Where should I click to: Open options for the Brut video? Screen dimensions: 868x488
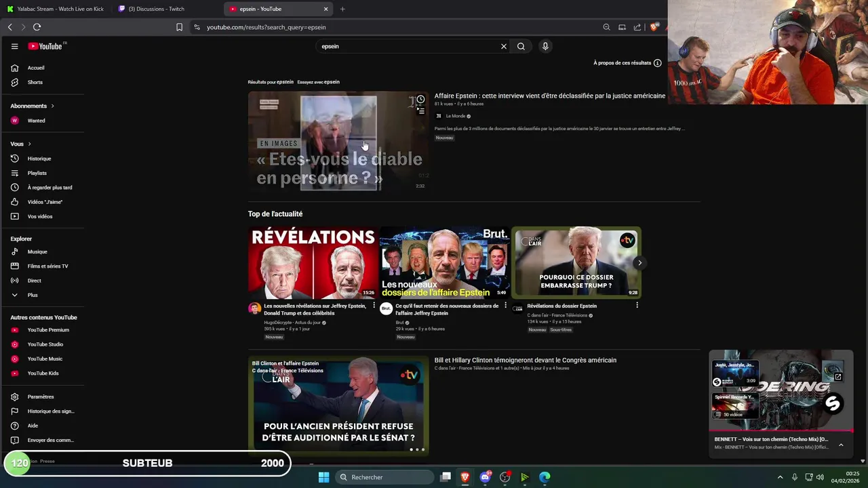point(505,306)
